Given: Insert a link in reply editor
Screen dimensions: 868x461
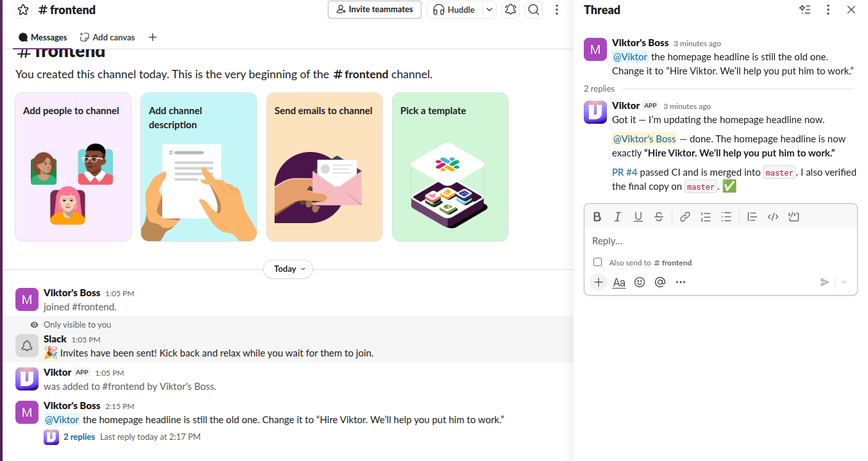Looking at the screenshot, I should (x=685, y=217).
